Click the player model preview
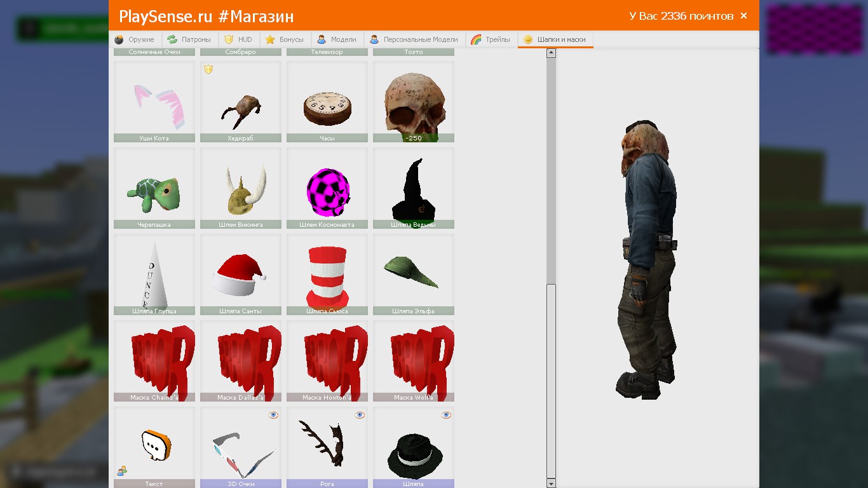This screenshot has height=488, width=868. [646, 259]
